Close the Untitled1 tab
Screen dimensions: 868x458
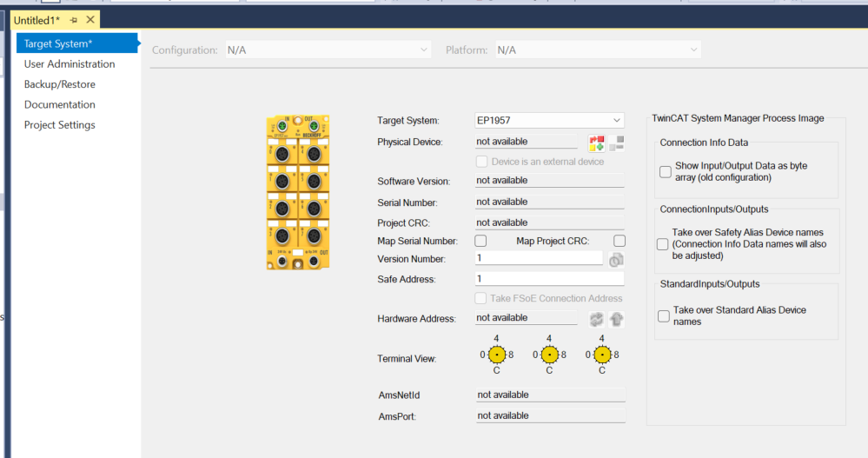pyautogui.click(x=90, y=20)
